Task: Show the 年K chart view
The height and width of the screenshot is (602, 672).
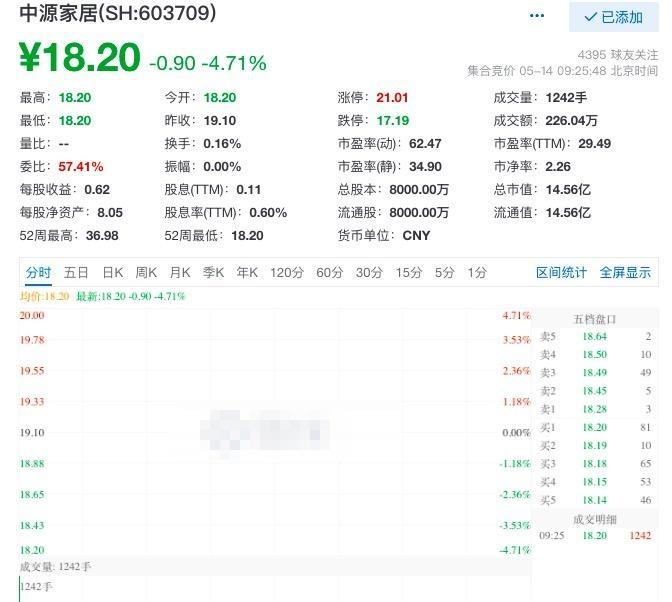Action: pyautogui.click(x=247, y=273)
